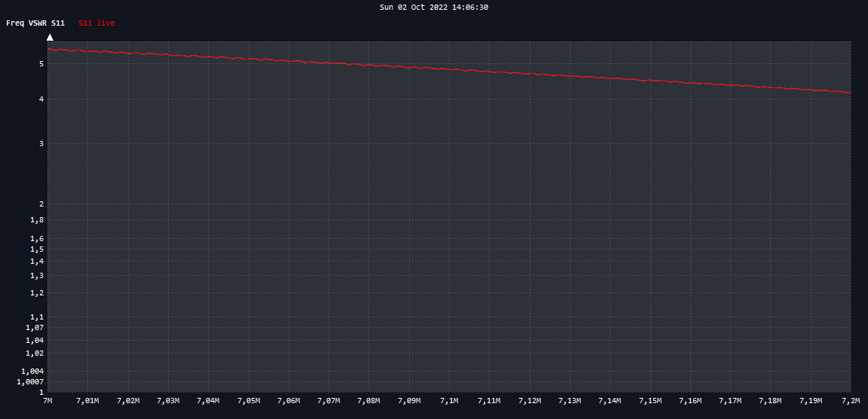
Task: Click the VSWR value 5 axis label
Action: pos(41,64)
